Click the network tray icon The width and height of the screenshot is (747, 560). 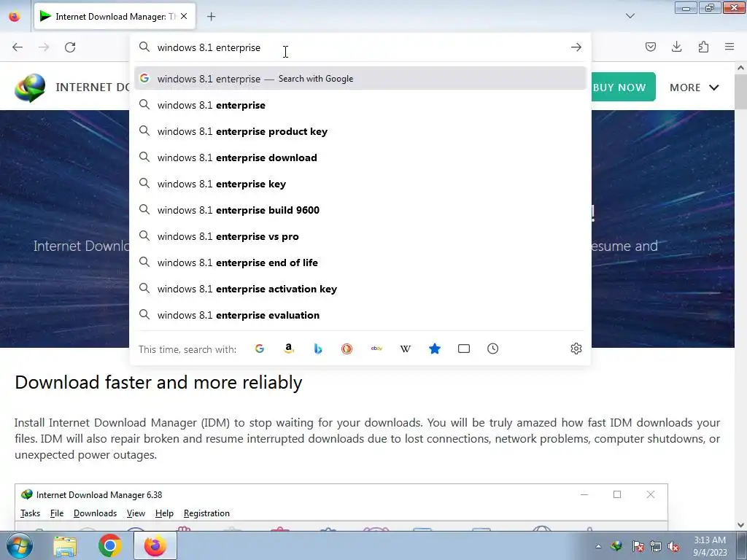coord(656,546)
